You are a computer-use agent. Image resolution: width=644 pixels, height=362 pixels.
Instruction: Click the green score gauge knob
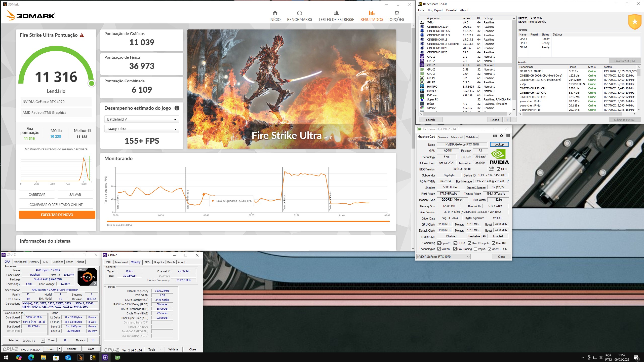coord(92,83)
